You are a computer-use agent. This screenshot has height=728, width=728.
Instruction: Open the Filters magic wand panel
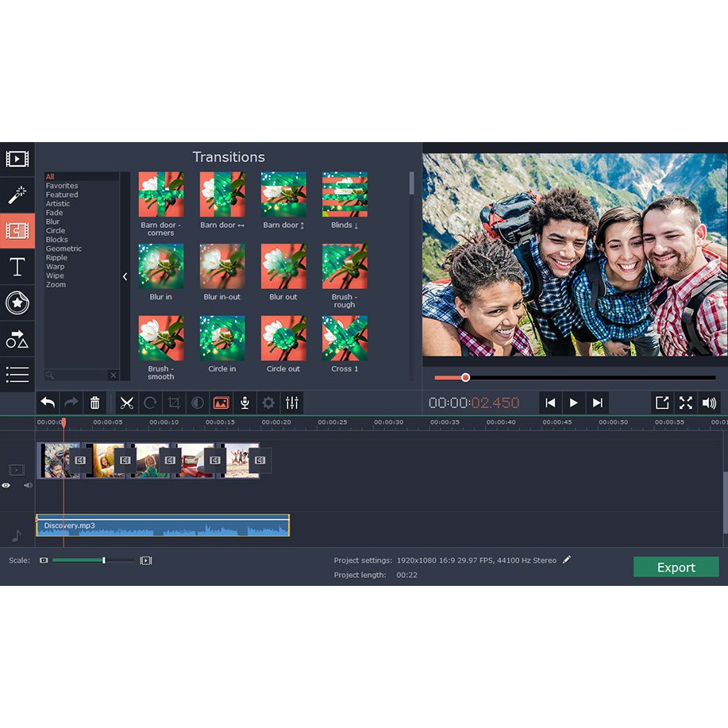coord(17,195)
